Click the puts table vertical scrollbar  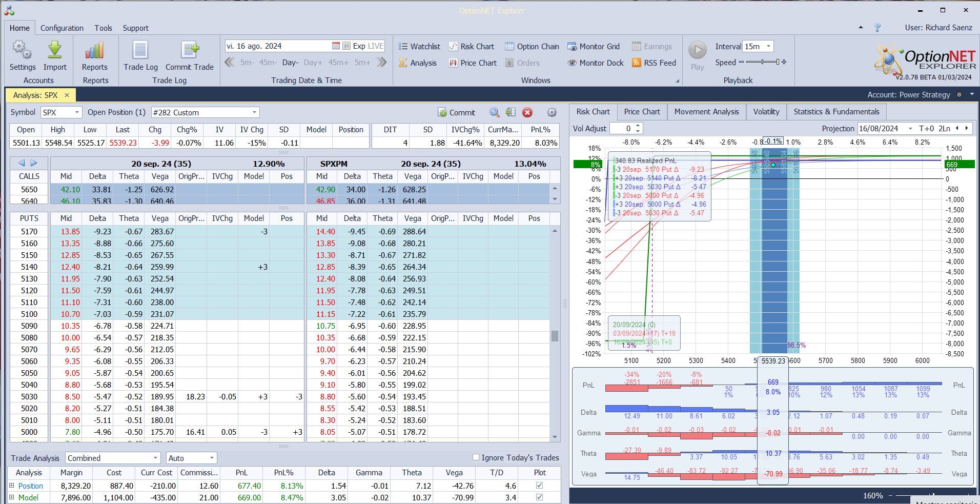coord(555,336)
